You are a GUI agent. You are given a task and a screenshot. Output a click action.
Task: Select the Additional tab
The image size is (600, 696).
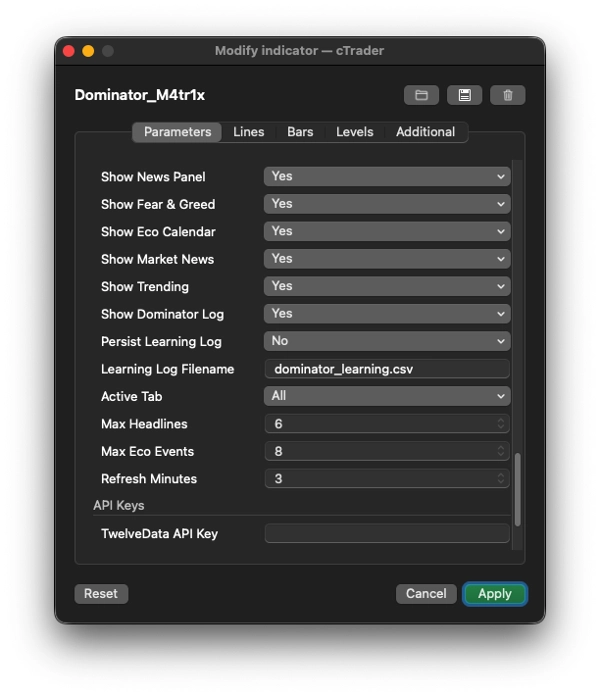[x=425, y=132]
